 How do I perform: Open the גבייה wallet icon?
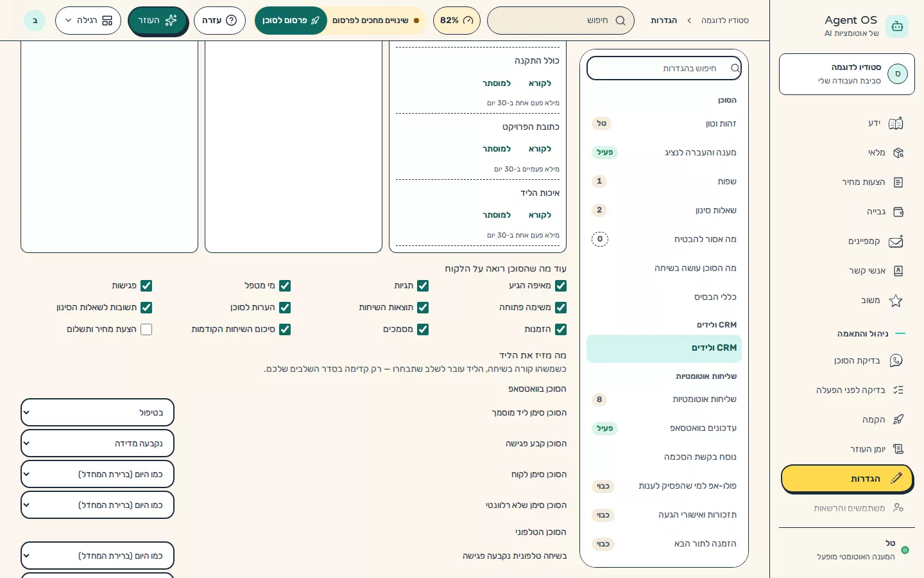(x=898, y=212)
